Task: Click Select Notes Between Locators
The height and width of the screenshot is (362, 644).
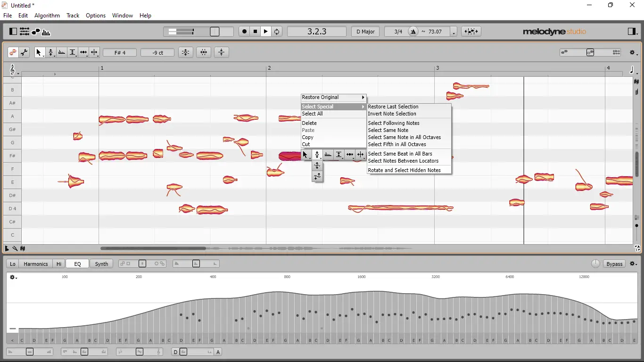Action: 409,161
